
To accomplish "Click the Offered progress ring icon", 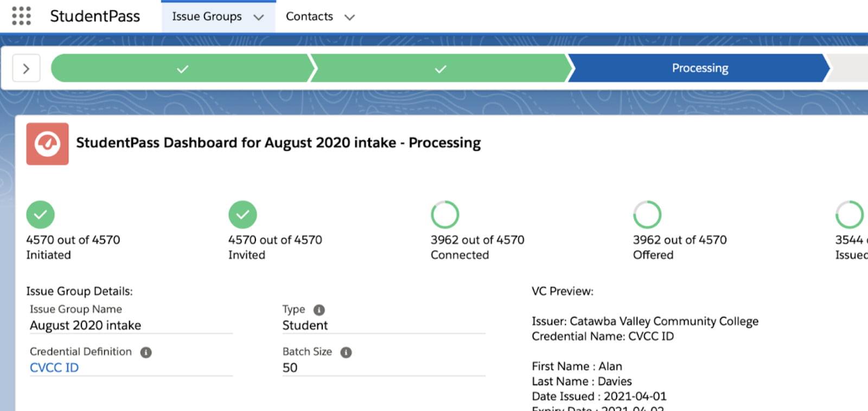I will pos(647,214).
